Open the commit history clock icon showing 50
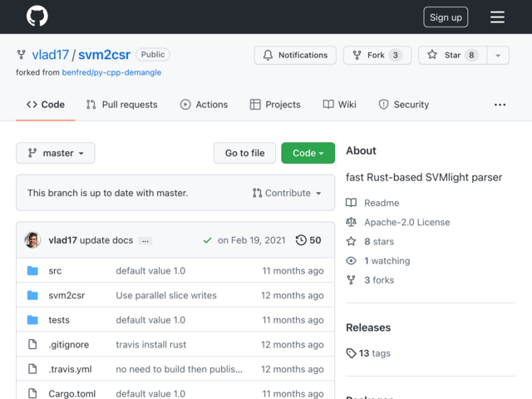532x399 pixels. pyautogui.click(x=308, y=240)
